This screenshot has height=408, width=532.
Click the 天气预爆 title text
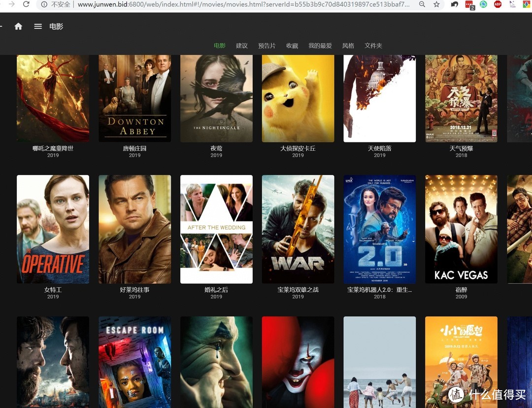coord(462,148)
